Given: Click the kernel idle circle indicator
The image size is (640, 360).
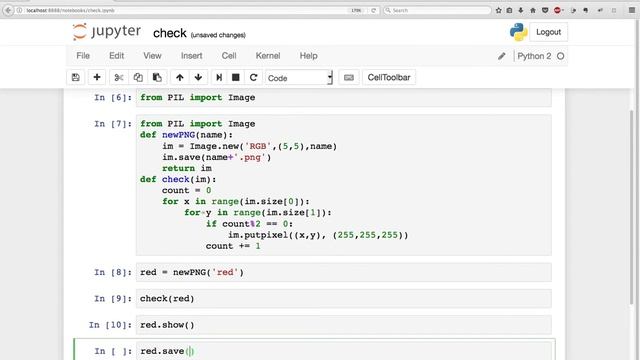Looking at the screenshot, I should (x=560, y=56).
